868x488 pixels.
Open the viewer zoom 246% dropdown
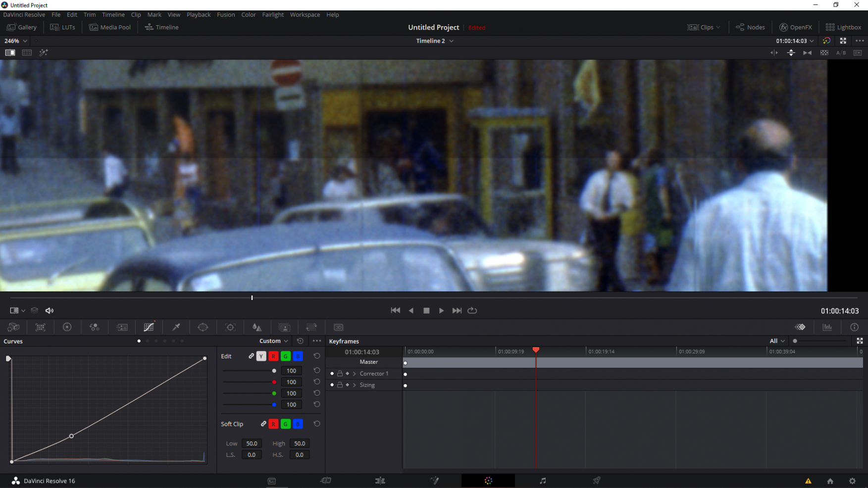16,41
